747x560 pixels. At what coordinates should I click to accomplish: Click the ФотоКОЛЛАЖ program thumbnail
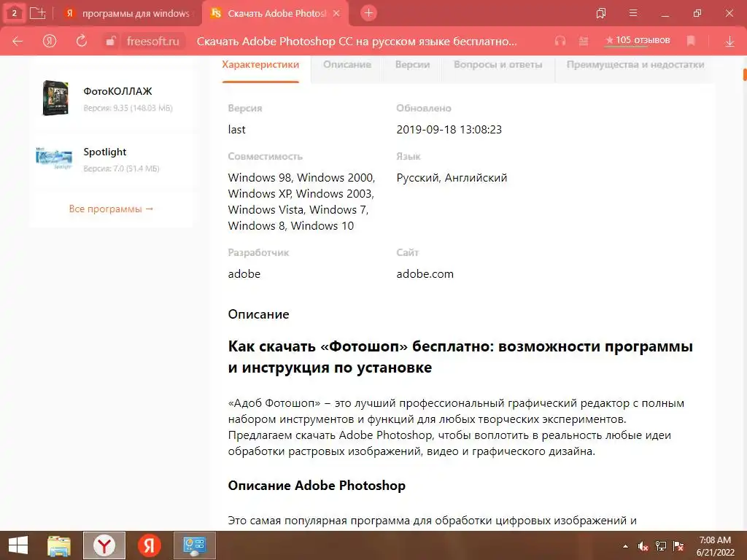tap(55, 98)
